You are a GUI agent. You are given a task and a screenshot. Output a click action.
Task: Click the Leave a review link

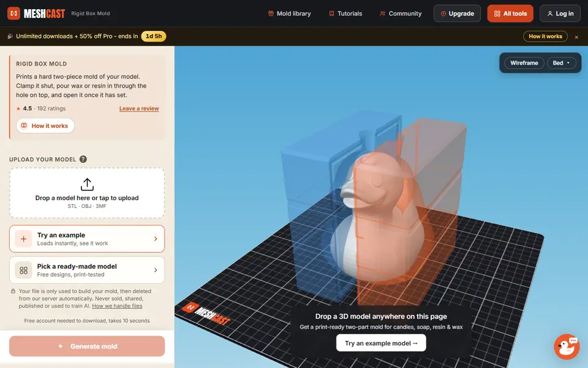point(139,109)
